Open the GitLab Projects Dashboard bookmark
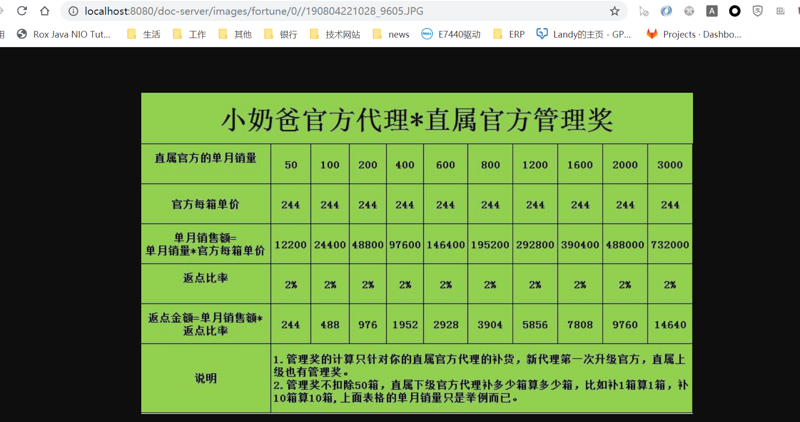 click(x=694, y=34)
